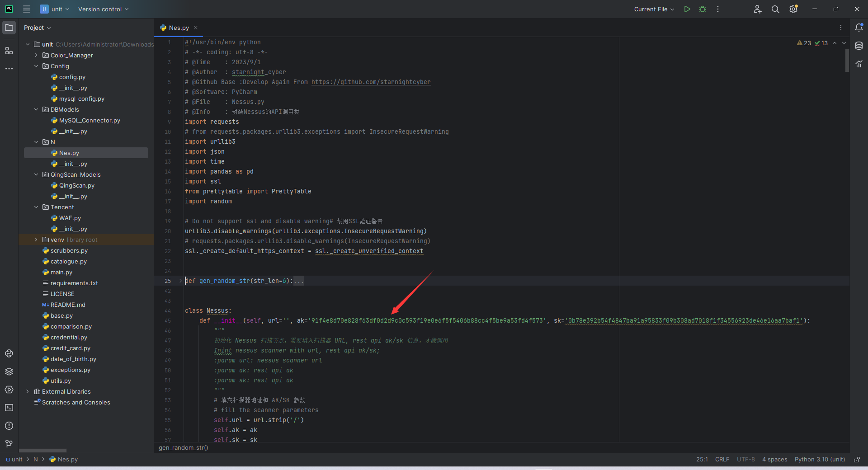The width and height of the screenshot is (868, 470).
Task: Unfold the gen_random_str function
Action: pos(180,281)
